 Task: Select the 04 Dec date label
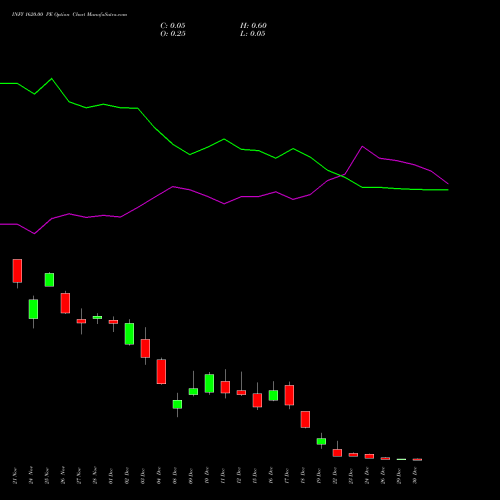pos(159,476)
